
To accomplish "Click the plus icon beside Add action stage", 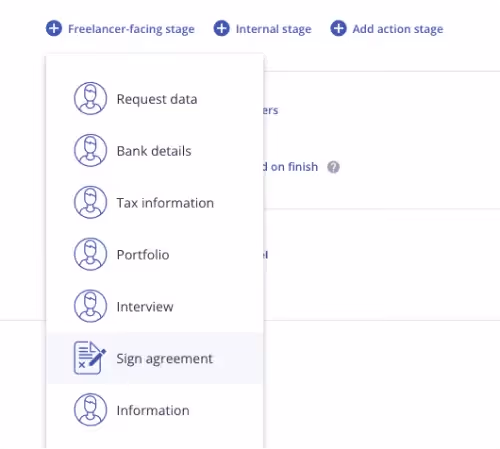I will tap(338, 28).
